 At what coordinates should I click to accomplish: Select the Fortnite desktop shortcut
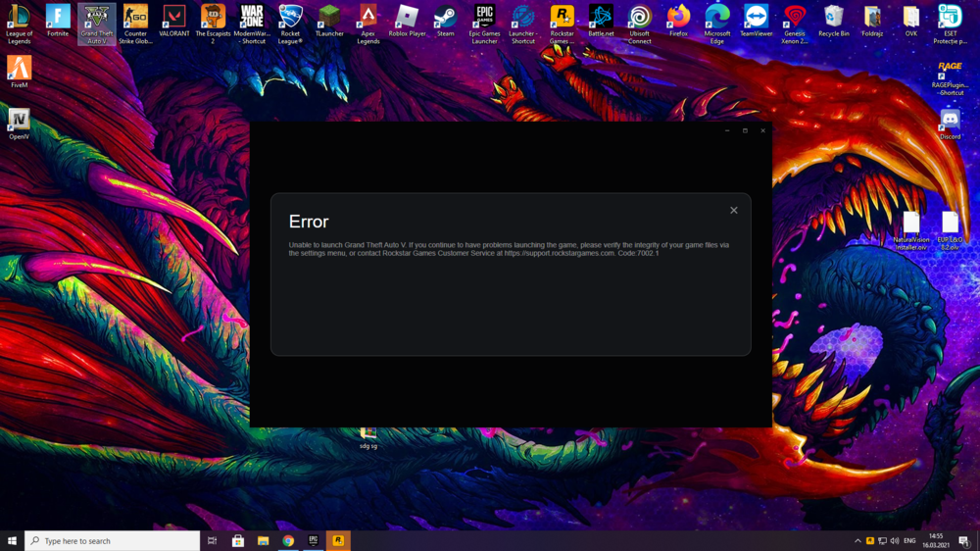[58, 21]
